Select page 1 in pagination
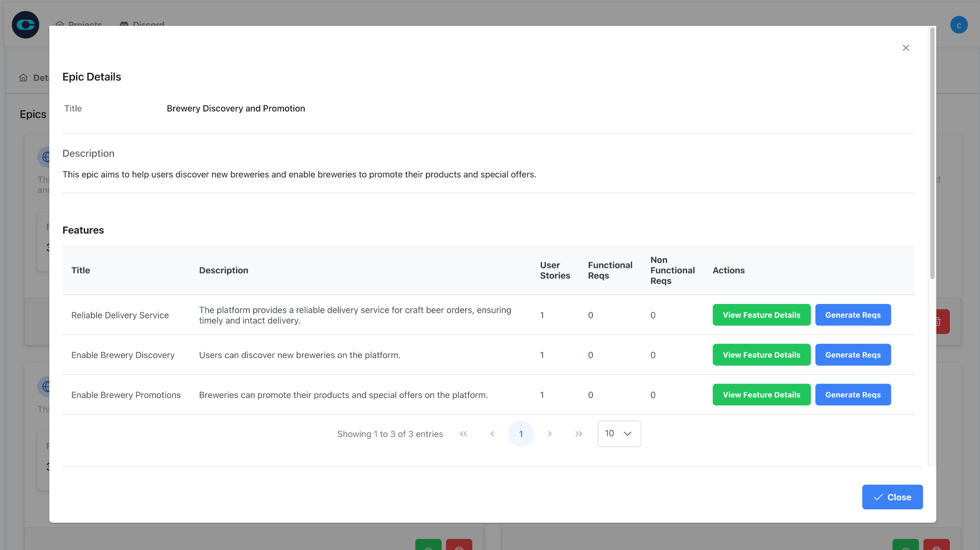 coord(521,434)
